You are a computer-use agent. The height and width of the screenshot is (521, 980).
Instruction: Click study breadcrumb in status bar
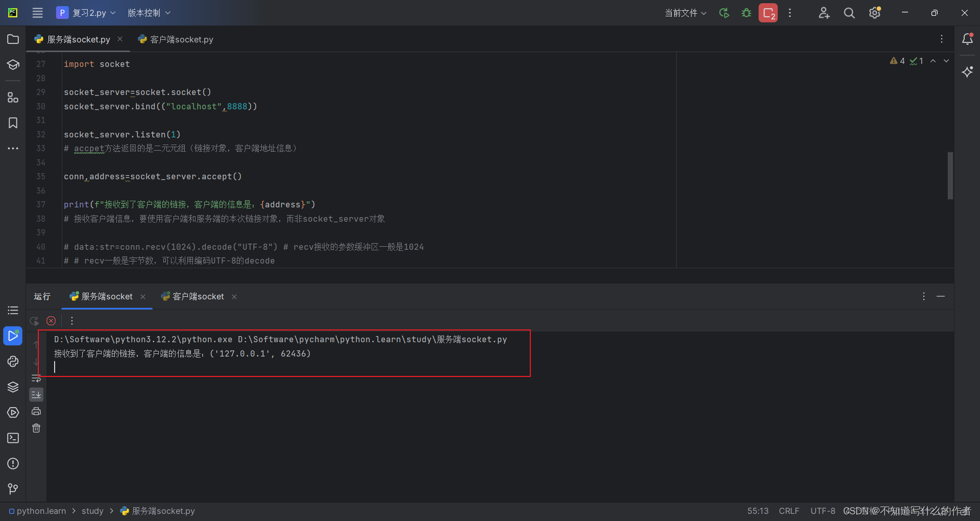click(92, 511)
